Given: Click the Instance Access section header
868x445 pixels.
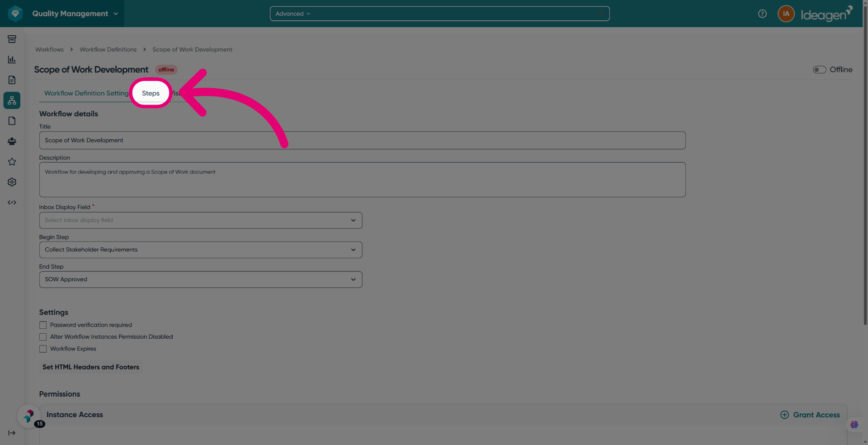Looking at the screenshot, I should click(x=75, y=415).
